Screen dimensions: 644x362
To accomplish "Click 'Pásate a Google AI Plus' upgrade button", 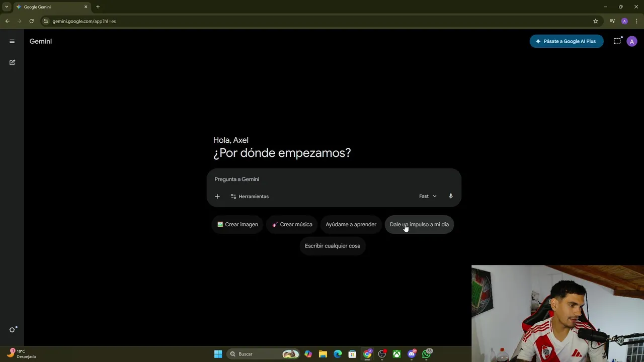I will pyautogui.click(x=567, y=41).
